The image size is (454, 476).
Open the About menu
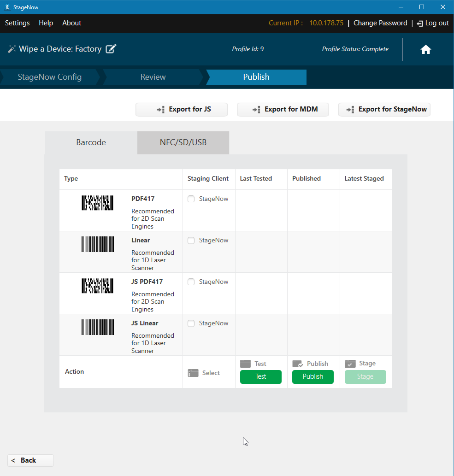click(71, 23)
